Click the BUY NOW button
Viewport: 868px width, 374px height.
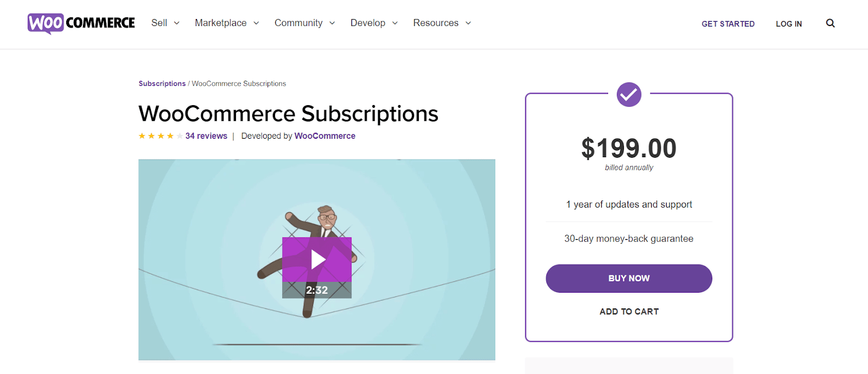[628, 278]
